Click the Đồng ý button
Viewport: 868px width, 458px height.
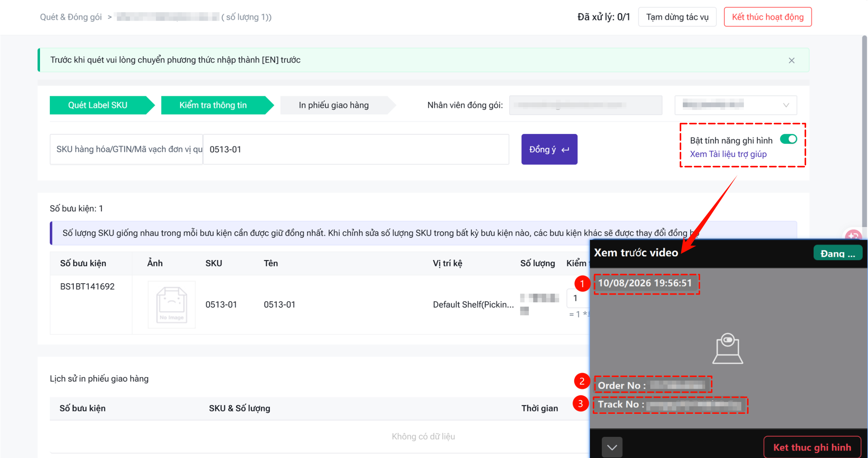pyautogui.click(x=549, y=149)
